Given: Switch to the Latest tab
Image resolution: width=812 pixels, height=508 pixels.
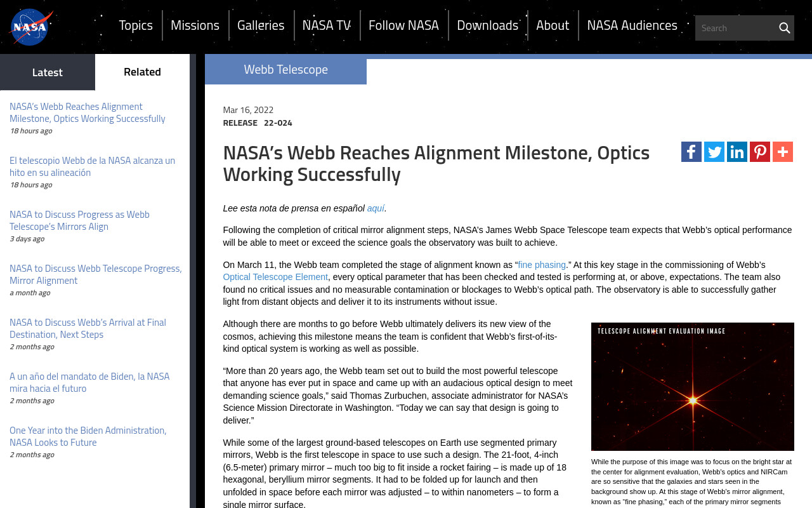Looking at the screenshot, I should click(x=48, y=72).
